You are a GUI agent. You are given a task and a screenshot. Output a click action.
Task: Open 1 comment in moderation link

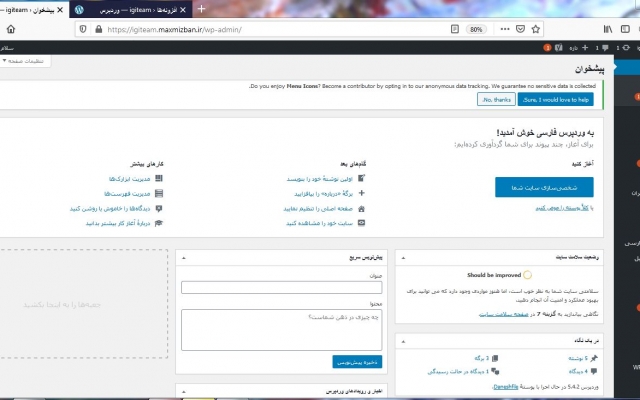457,371
